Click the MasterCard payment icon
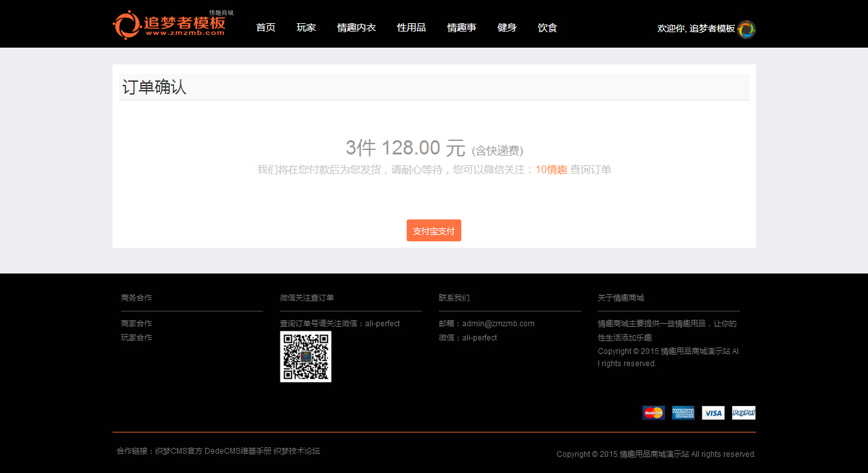 (x=653, y=413)
